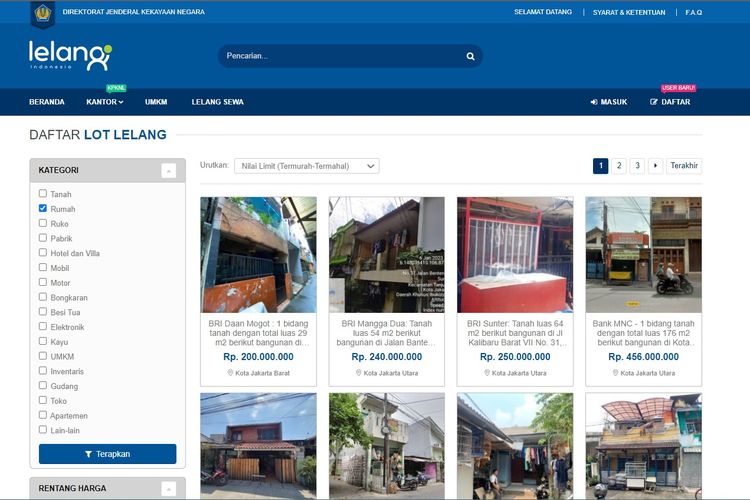
Task: Jump to Terakhir page
Action: tap(684, 166)
